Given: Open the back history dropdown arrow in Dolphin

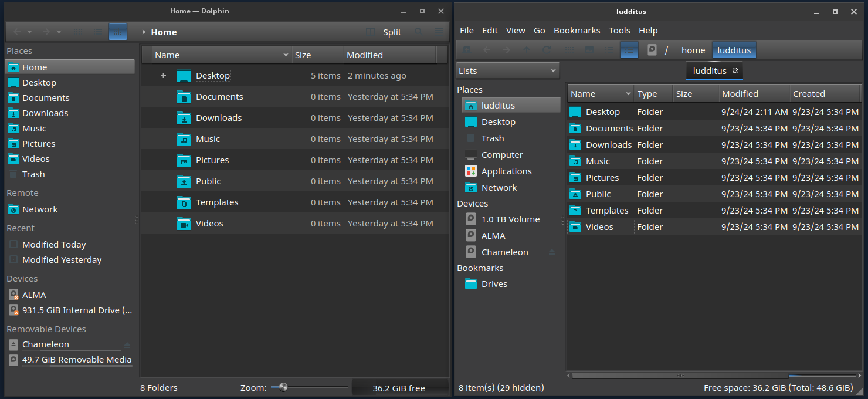Looking at the screenshot, I should 30,32.
